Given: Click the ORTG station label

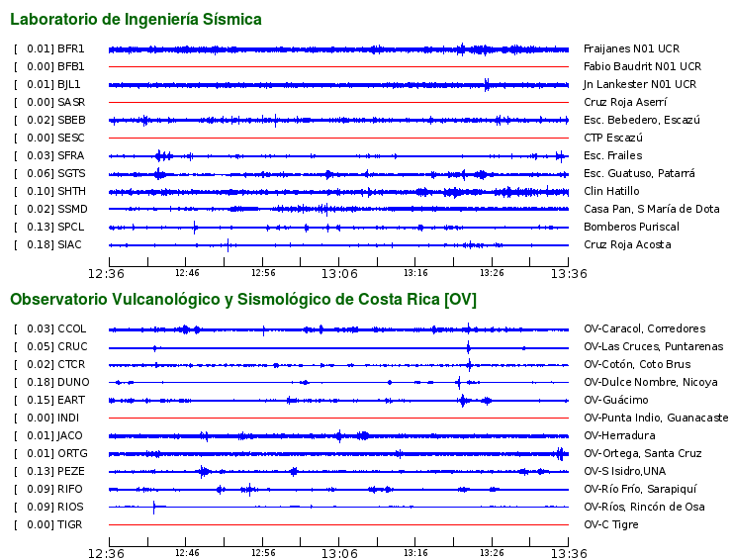Looking at the screenshot, I should 72,453.
